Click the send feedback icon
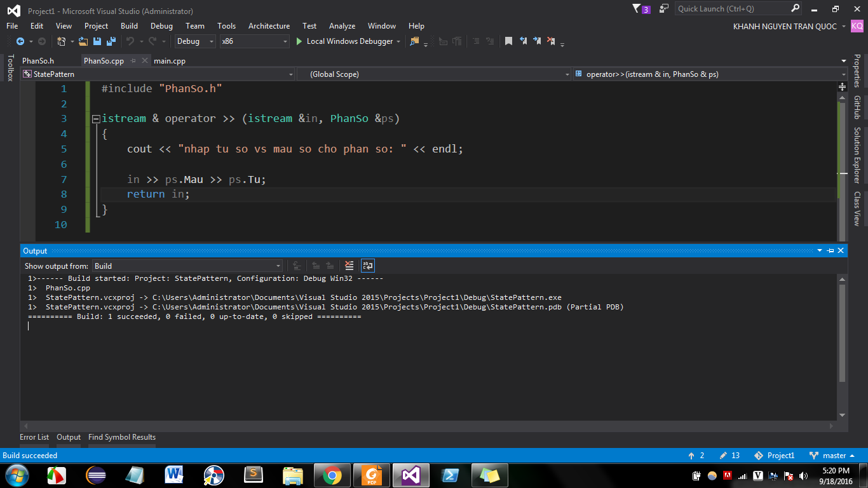Image resolution: width=868 pixels, height=488 pixels. 664,9
